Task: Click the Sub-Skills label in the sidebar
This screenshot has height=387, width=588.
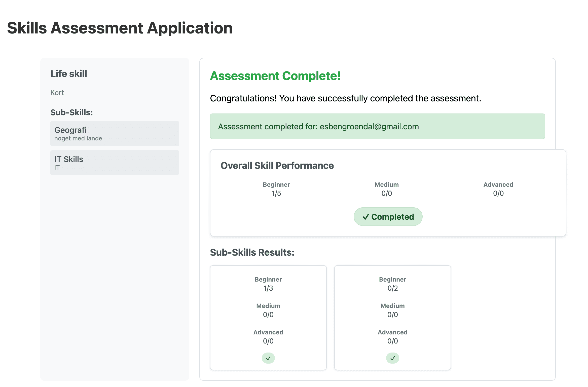Action: click(72, 112)
